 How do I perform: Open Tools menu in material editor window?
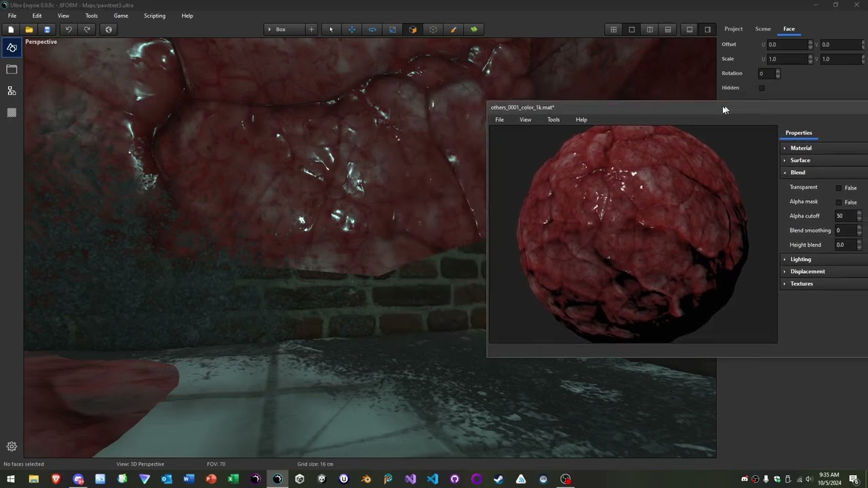(553, 120)
